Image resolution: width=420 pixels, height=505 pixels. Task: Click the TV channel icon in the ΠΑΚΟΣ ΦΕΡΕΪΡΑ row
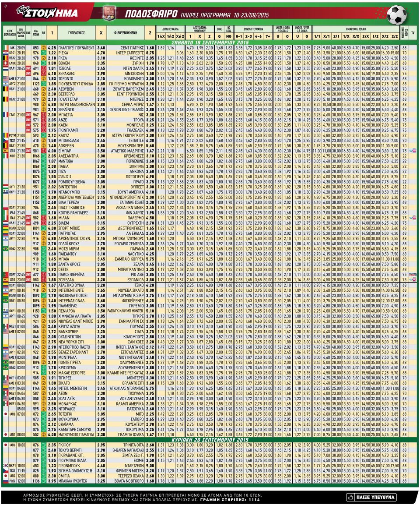coord(413,275)
